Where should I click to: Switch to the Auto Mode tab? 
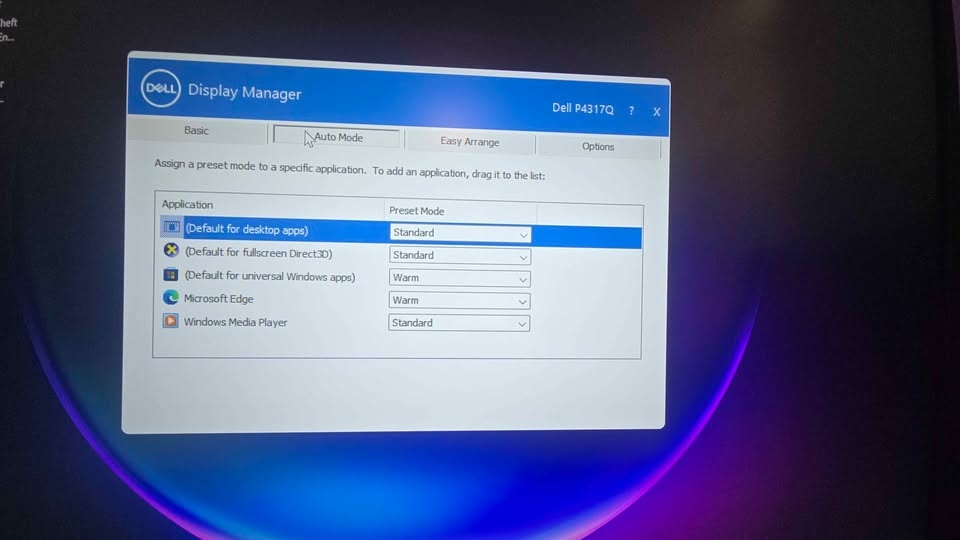tap(337, 137)
